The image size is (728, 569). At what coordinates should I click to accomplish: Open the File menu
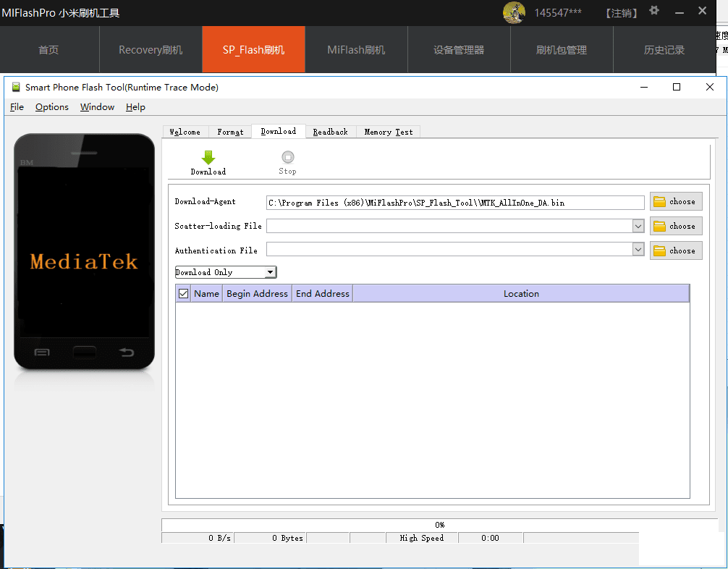[17, 107]
